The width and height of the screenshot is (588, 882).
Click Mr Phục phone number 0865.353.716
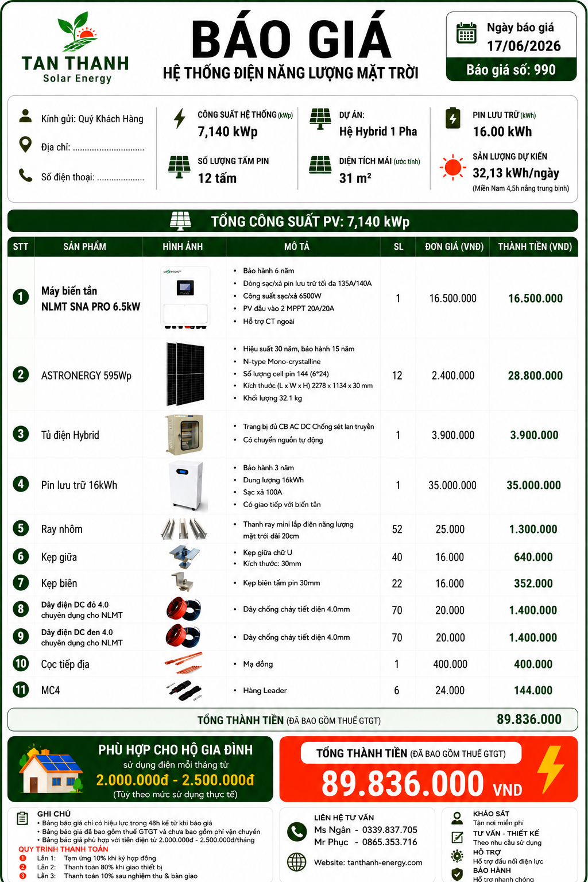click(x=390, y=842)
